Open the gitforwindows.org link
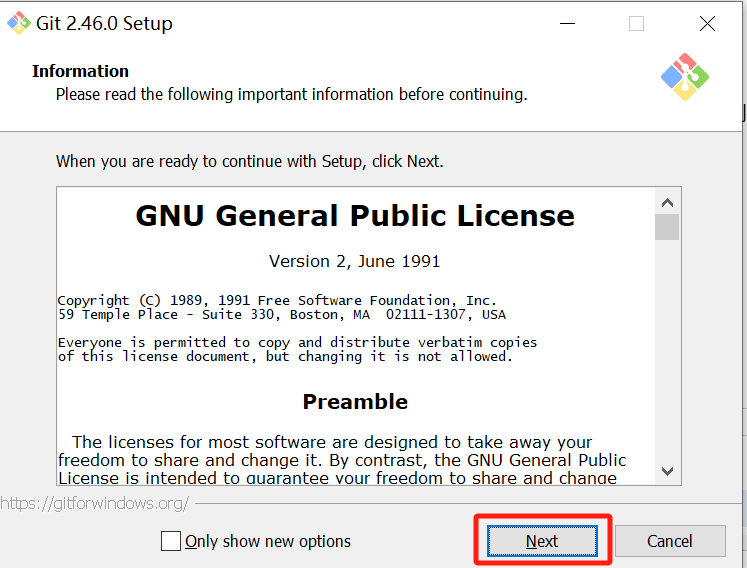This screenshot has width=747, height=568. [95, 503]
